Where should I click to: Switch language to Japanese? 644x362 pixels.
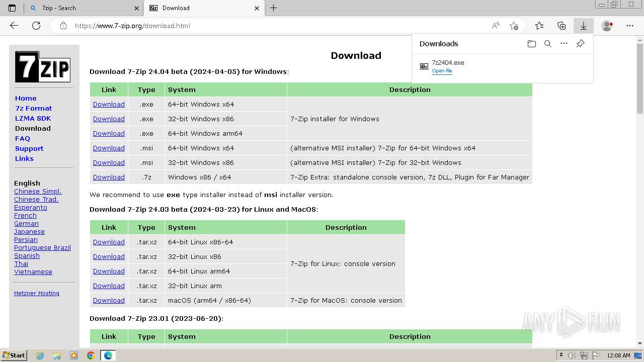[29, 231]
